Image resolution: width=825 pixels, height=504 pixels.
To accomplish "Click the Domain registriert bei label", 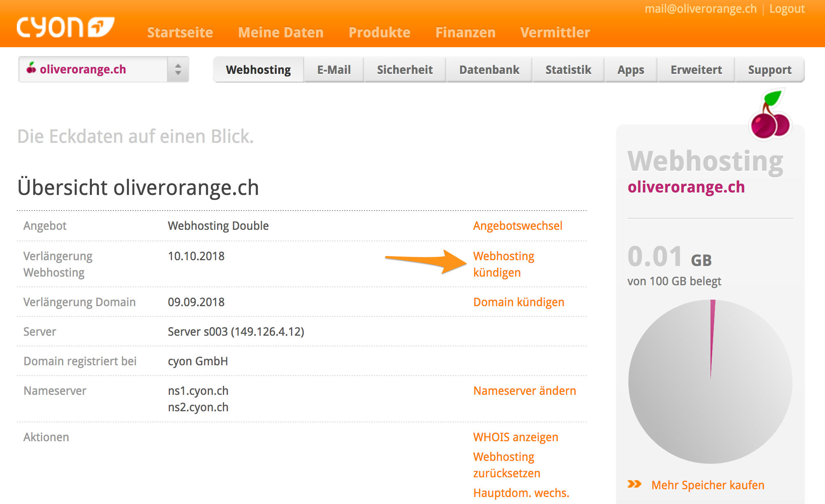I will coord(80,361).
